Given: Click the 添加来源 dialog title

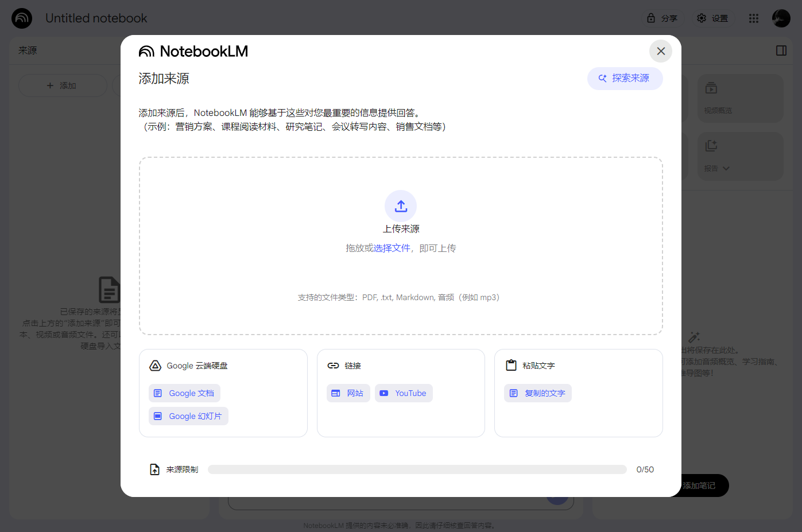Looking at the screenshot, I should 164,79.
